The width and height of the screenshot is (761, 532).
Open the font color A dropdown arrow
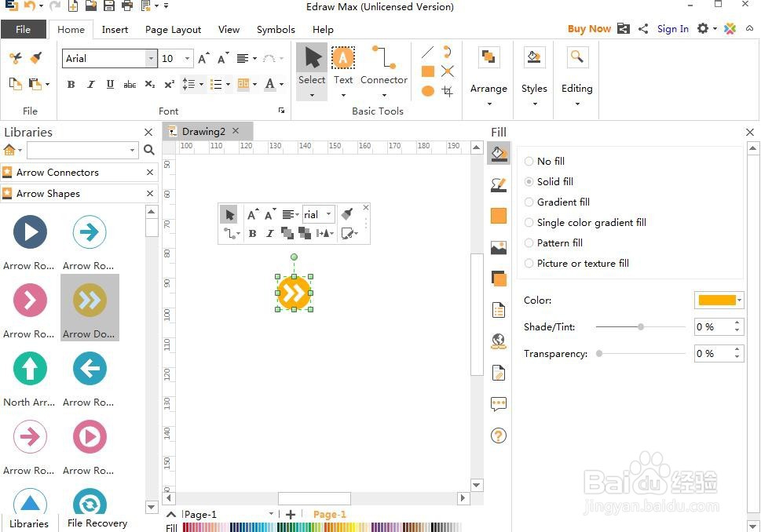click(281, 85)
